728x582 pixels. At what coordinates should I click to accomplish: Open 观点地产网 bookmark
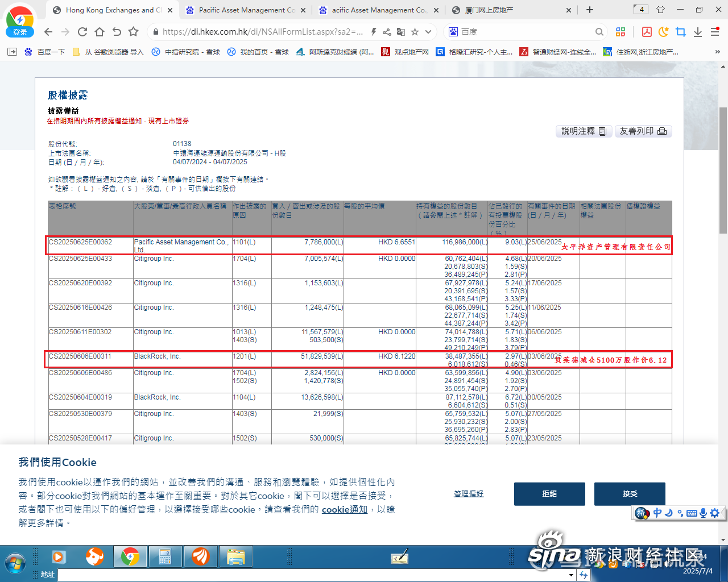[405, 52]
